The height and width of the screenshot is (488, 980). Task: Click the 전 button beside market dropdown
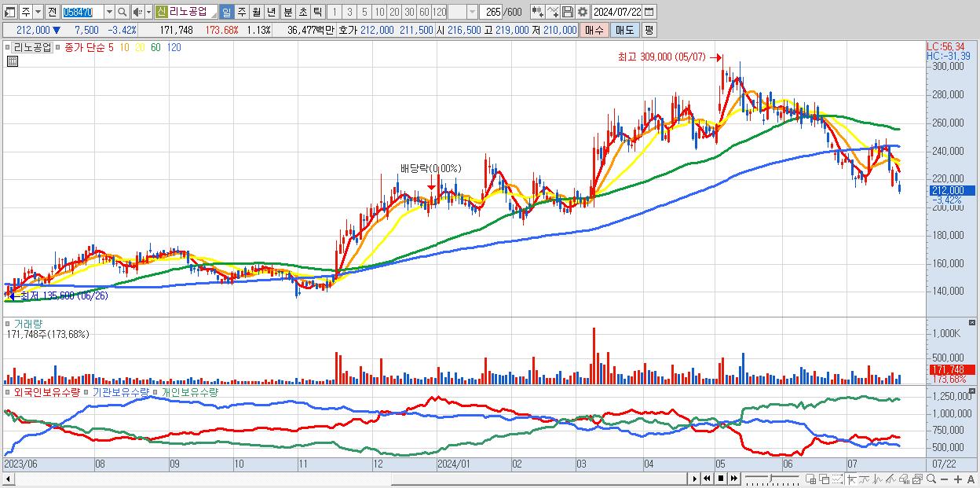pyautogui.click(x=52, y=12)
